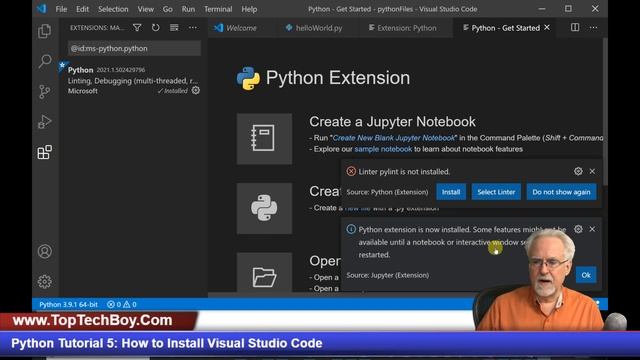The height and width of the screenshot is (360, 640).
Task: Open the File menu
Action: (61, 9)
